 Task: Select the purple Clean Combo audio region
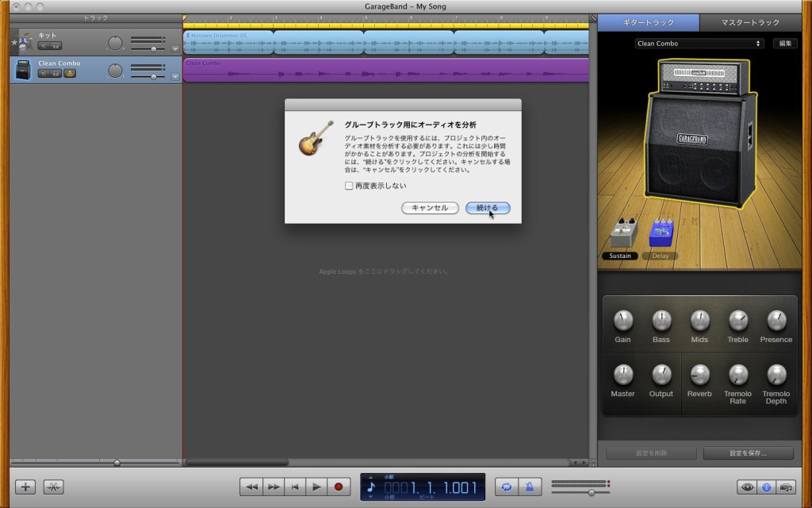[x=386, y=70]
